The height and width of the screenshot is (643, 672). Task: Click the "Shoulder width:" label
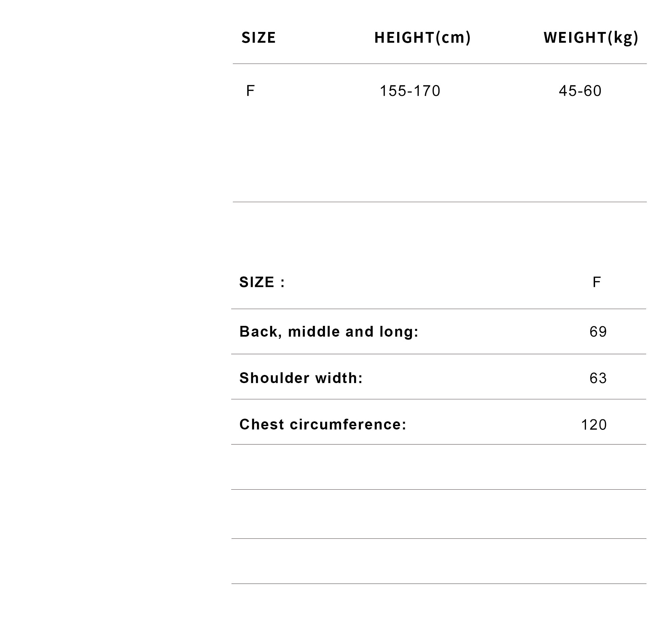(x=301, y=378)
